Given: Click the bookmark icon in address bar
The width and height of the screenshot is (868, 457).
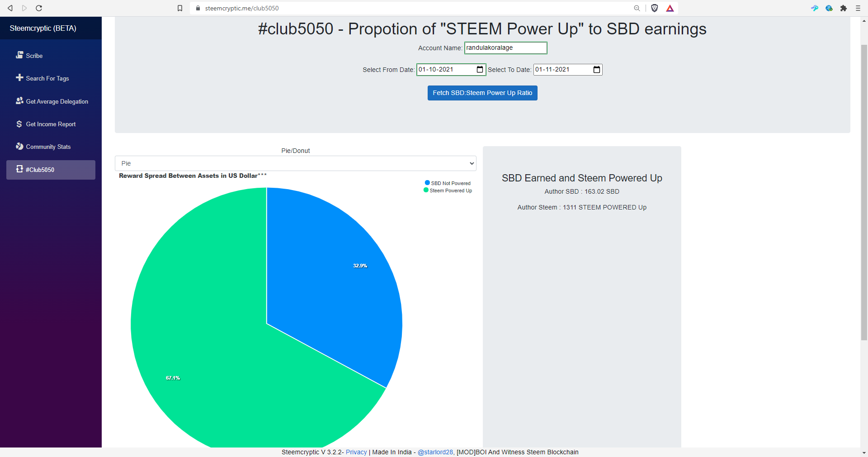Looking at the screenshot, I should coord(180,8).
